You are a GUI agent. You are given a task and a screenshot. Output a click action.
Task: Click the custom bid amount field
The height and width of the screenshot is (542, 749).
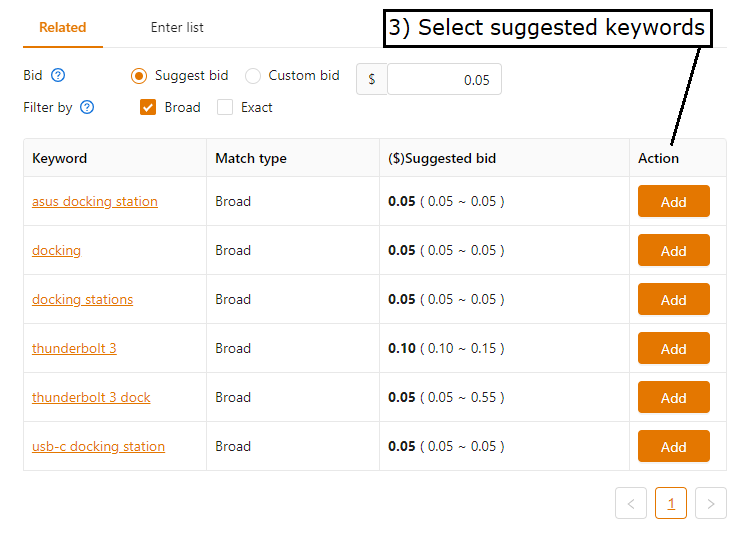click(444, 79)
